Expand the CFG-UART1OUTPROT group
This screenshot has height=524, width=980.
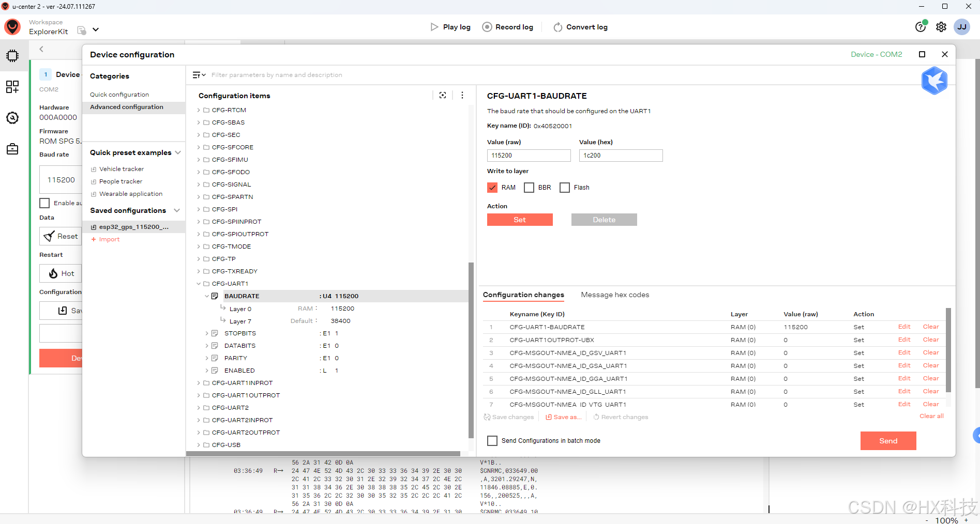point(199,395)
